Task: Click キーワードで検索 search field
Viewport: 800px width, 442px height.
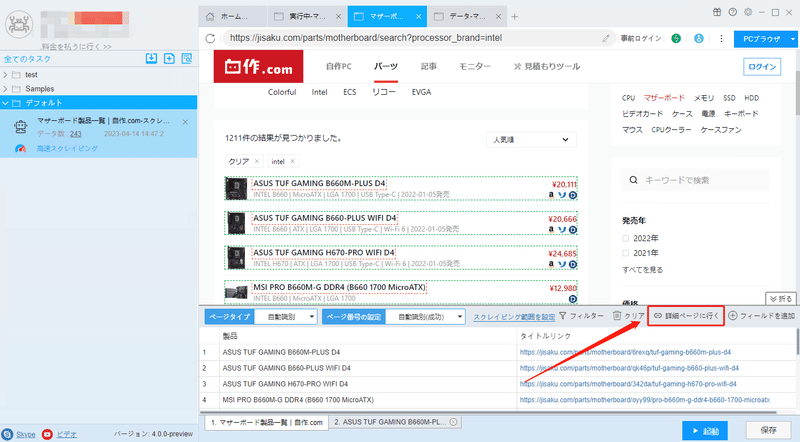Action: [x=696, y=180]
